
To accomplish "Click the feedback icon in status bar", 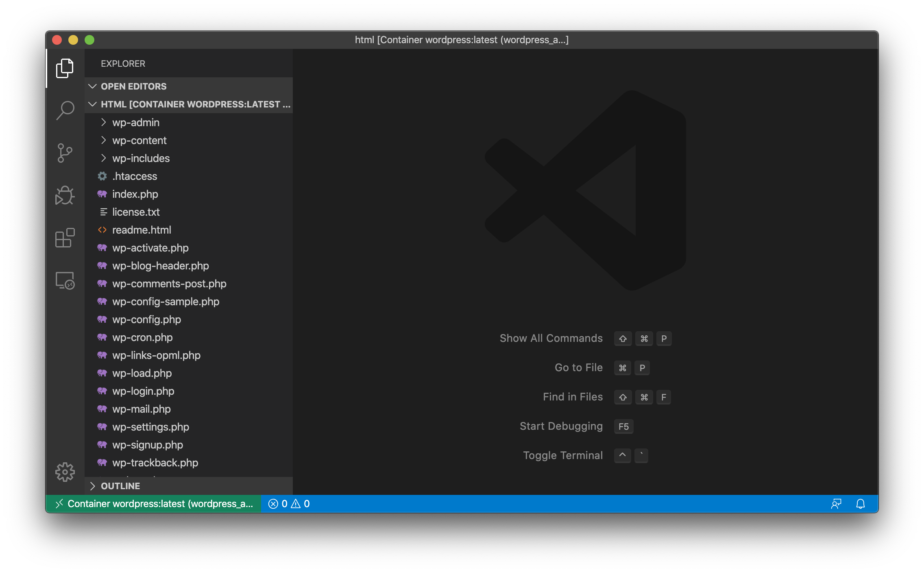I will [x=836, y=504].
